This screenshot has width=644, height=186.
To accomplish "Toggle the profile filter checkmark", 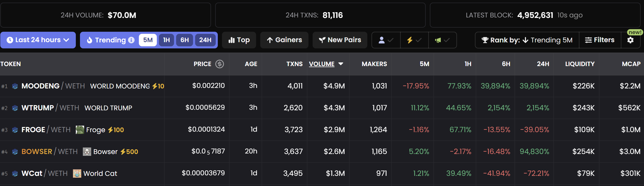I will click(386, 40).
